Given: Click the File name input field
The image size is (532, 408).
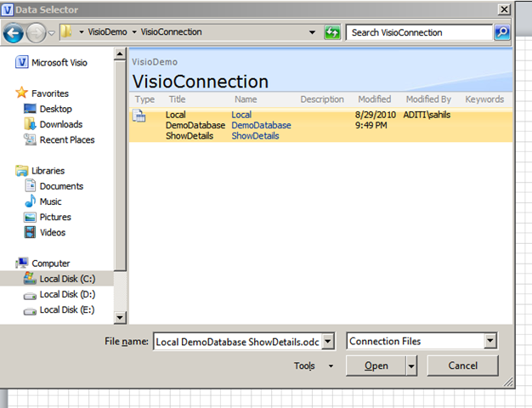Looking at the screenshot, I should pyautogui.click(x=237, y=342).
